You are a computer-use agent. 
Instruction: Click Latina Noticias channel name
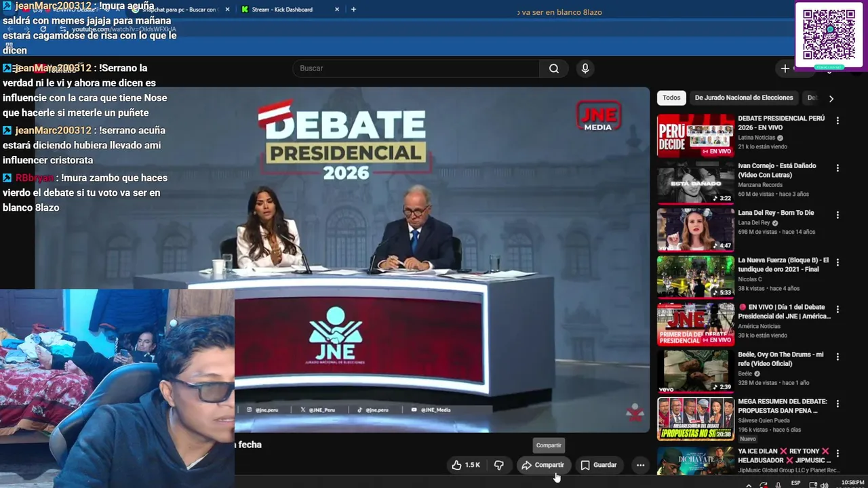[757, 138]
